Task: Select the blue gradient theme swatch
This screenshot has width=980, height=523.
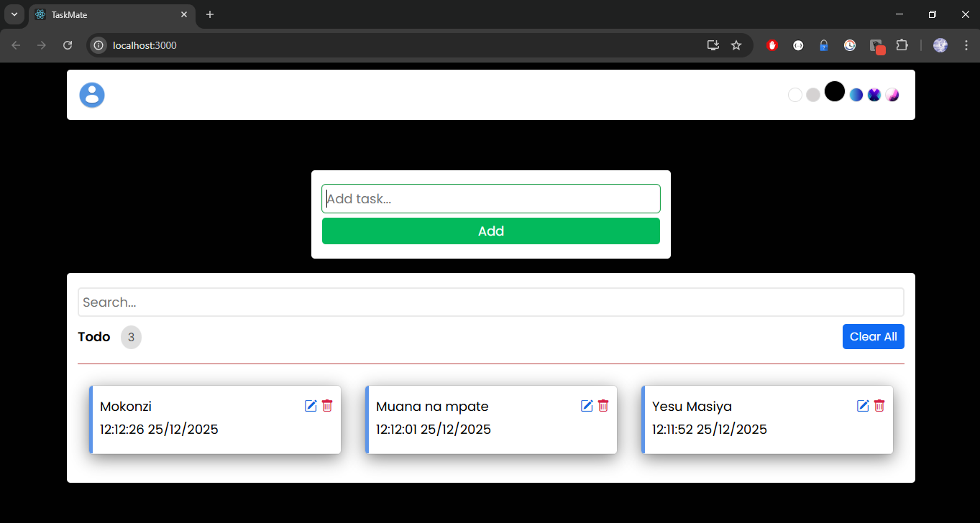Action: [x=856, y=95]
